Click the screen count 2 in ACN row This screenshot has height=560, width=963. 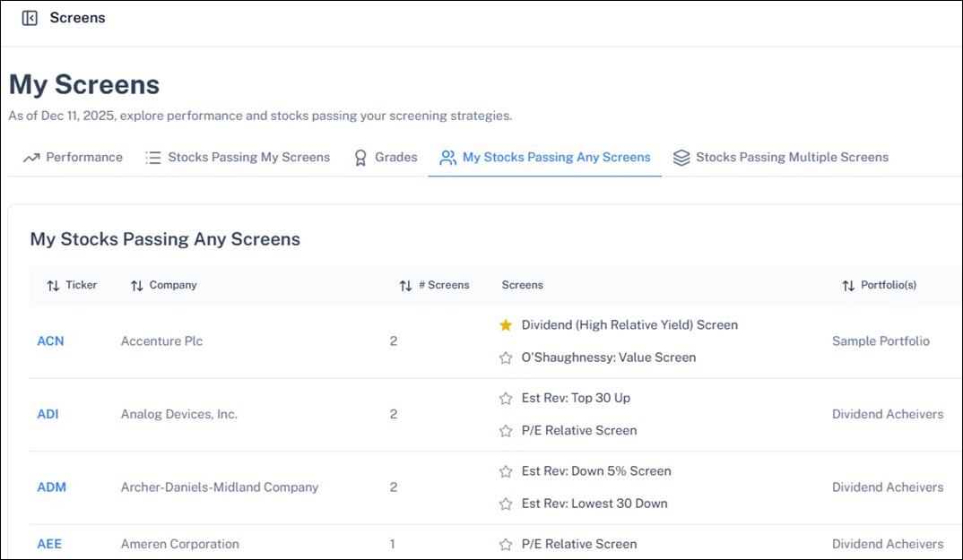[x=394, y=341]
